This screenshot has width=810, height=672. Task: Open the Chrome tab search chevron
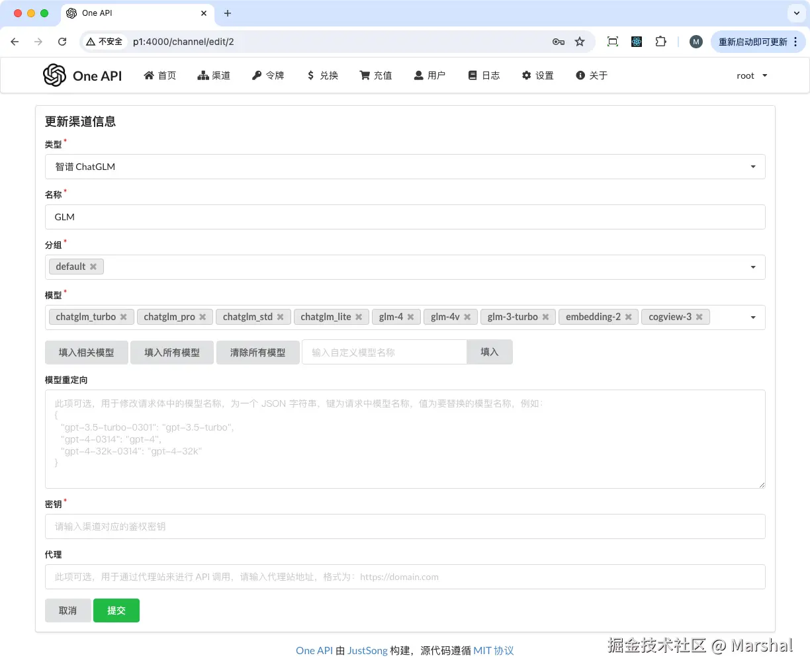[795, 13]
